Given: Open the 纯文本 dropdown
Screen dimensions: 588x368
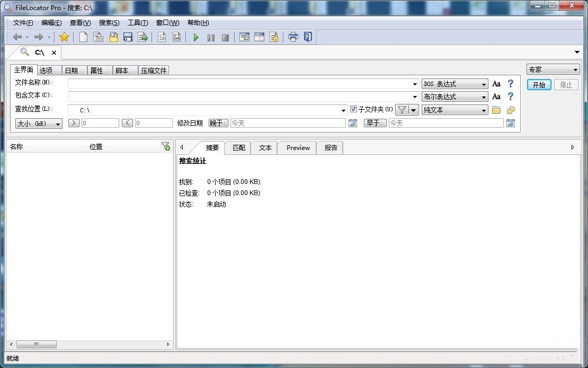Looking at the screenshot, I should [455, 110].
